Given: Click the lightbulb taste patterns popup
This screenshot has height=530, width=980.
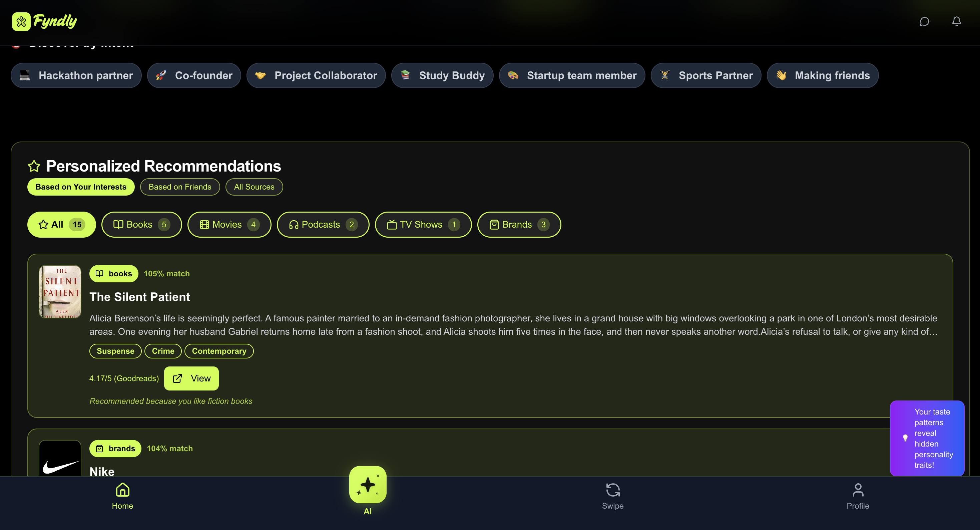Looking at the screenshot, I should coord(927,438).
